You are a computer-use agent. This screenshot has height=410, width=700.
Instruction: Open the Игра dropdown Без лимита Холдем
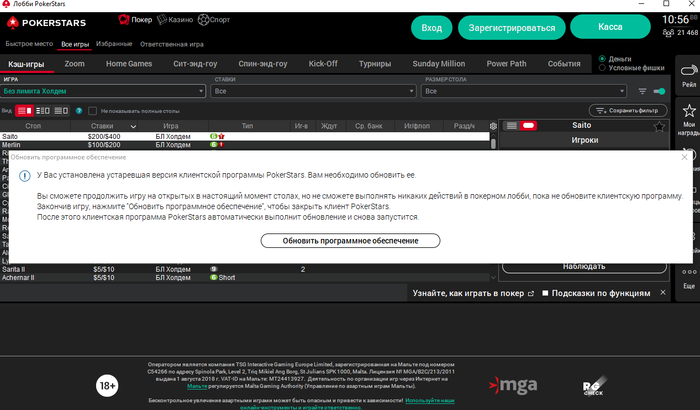click(103, 91)
